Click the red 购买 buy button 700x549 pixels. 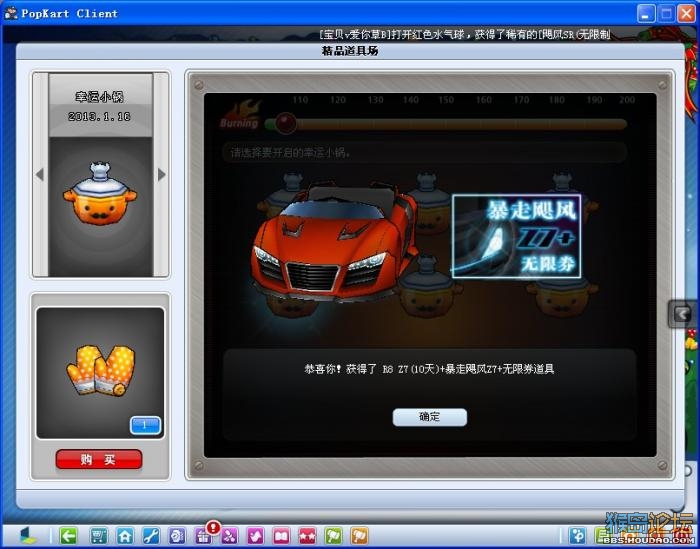(99, 459)
